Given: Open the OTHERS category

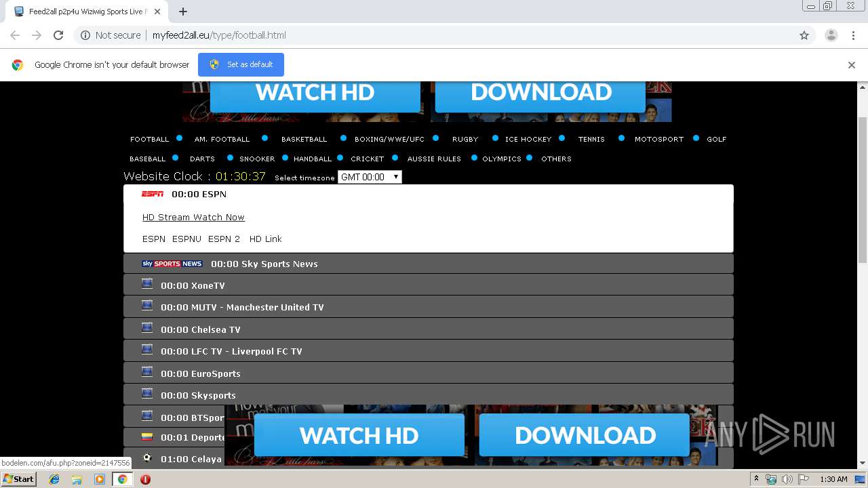Looking at the screenshot, I should tap(556, 159).
